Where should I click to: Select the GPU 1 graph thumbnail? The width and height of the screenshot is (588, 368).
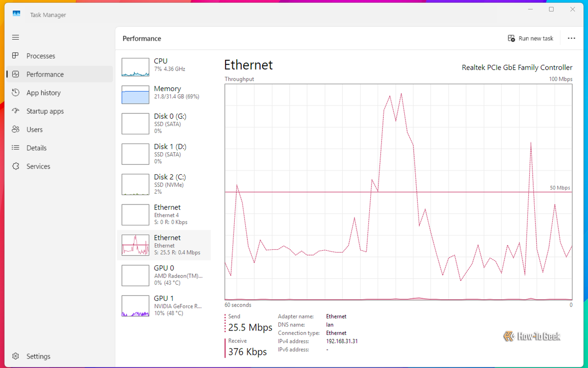point(135,306)
